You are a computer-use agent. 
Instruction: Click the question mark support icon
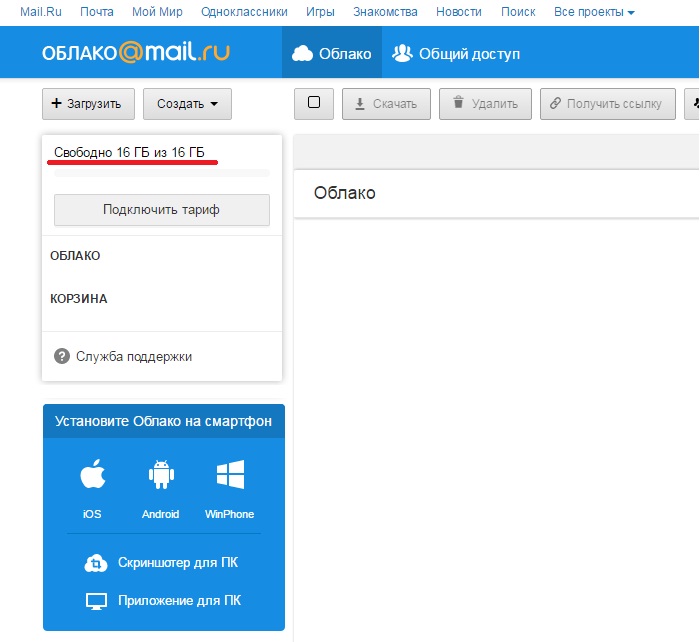[x=62, y=356]
